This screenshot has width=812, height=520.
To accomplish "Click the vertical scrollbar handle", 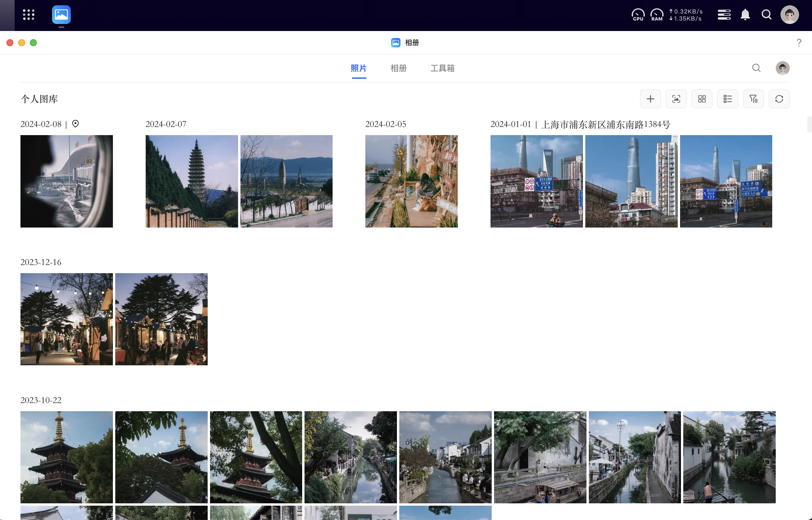I will pos(809,124).
